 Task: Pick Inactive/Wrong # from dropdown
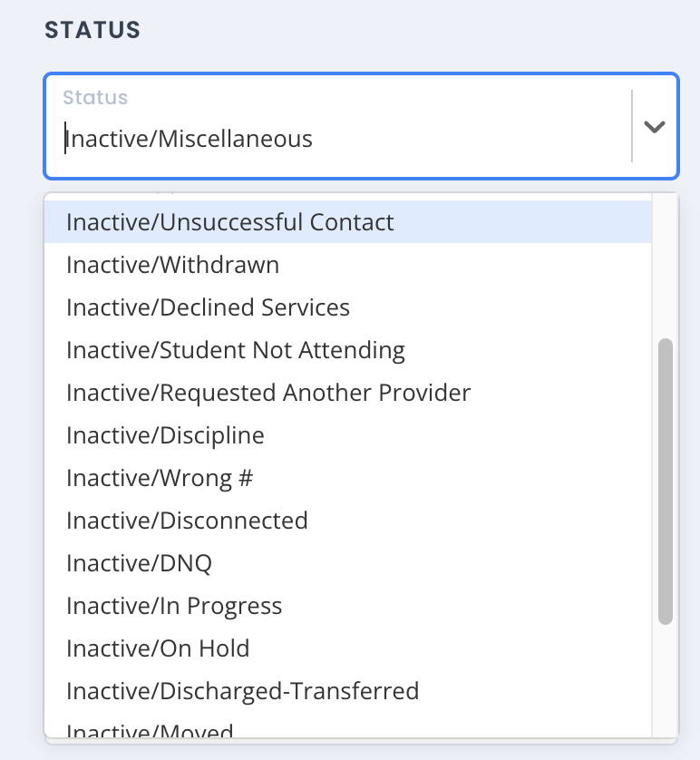pos(160,478)
